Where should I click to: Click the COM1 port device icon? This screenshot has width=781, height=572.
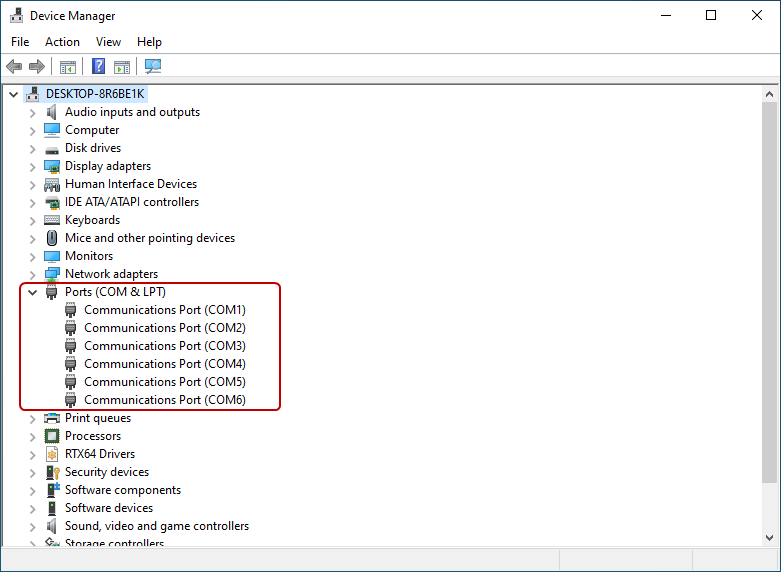(x=71, y=310)
